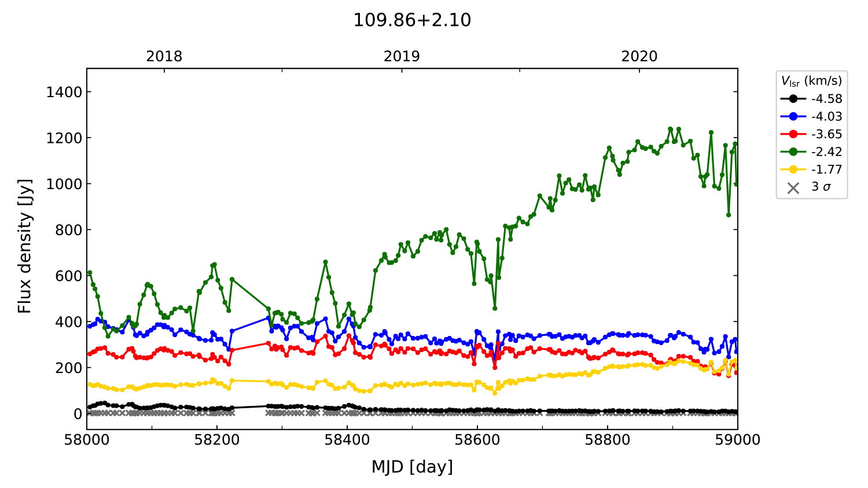Select the 2020 label on top axis

639,57
